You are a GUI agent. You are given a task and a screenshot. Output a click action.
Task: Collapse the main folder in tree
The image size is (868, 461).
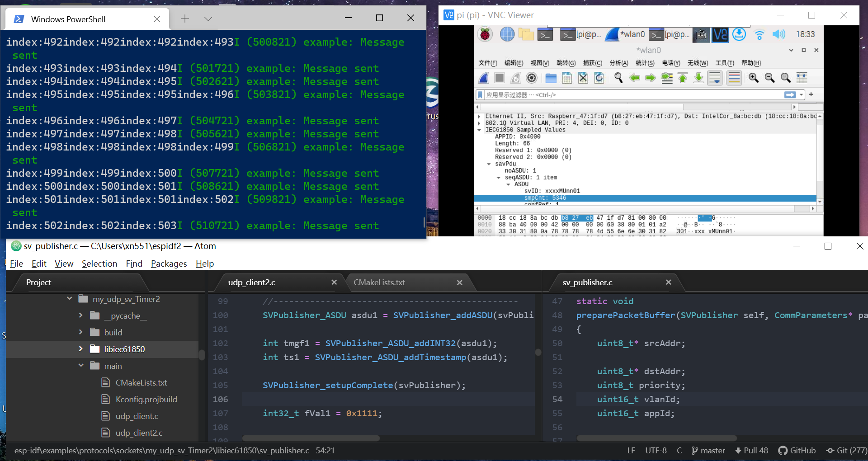[x=81, y=366]
